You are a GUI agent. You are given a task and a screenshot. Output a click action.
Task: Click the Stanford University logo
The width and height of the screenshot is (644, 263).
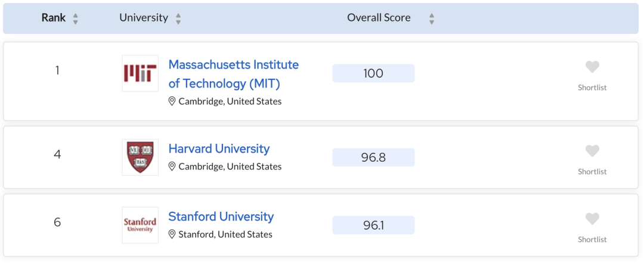click(140, 225)
